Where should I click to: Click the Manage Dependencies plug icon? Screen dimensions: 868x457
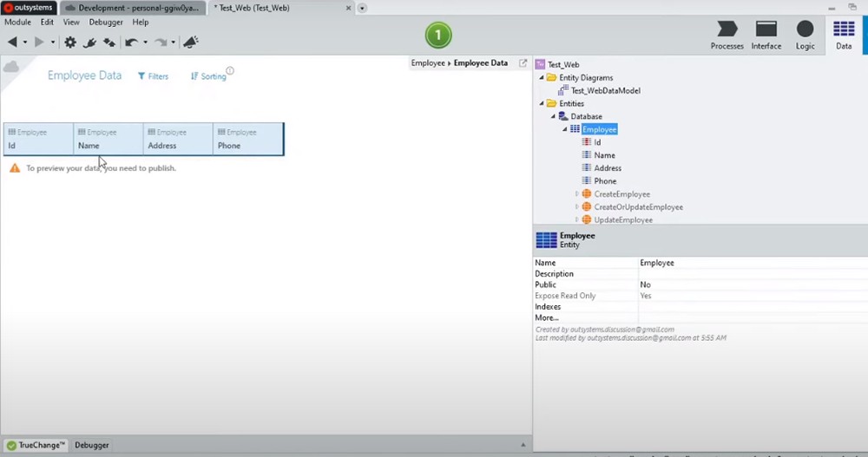coord(89,42)
